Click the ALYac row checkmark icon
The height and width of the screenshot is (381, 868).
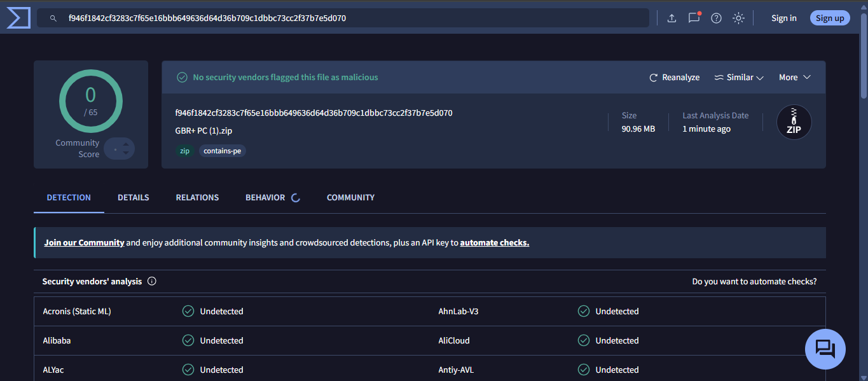pyautogui.click(x=188, y=370)
